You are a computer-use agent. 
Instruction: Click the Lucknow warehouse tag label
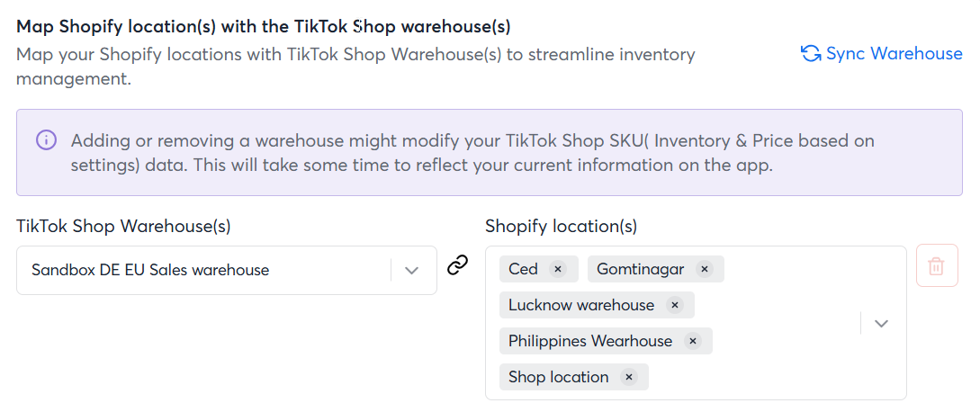coord(580,305)
